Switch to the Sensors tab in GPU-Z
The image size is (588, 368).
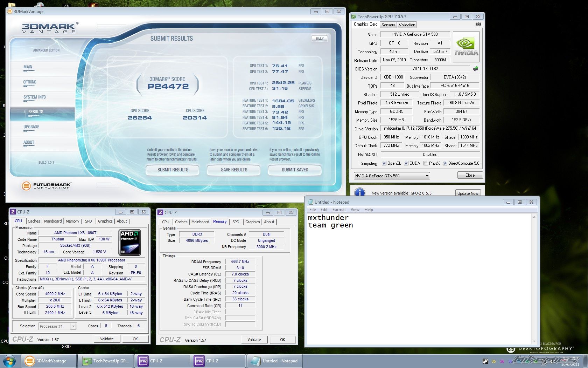388,25
